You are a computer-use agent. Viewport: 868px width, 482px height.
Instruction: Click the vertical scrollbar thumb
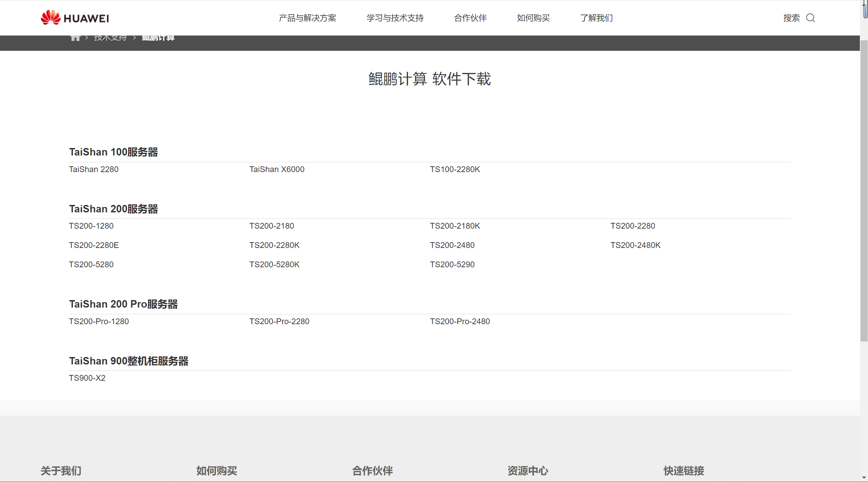click(864, 191)
